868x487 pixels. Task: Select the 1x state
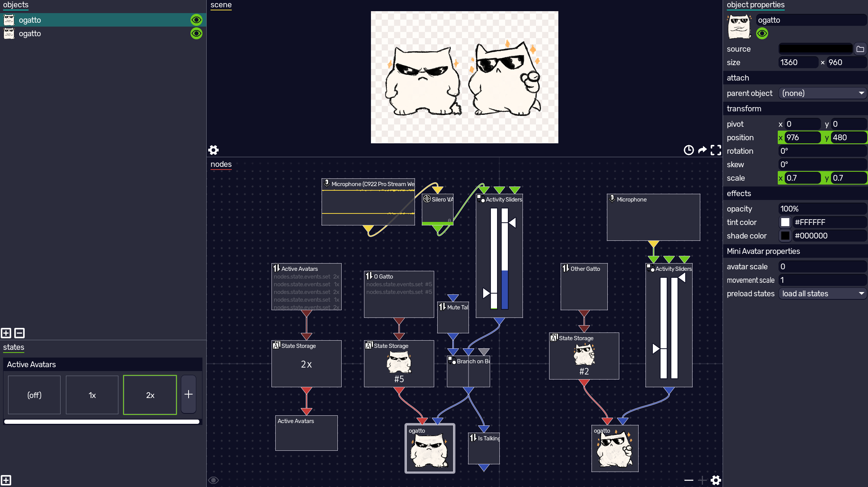click(x=92, y=395)
